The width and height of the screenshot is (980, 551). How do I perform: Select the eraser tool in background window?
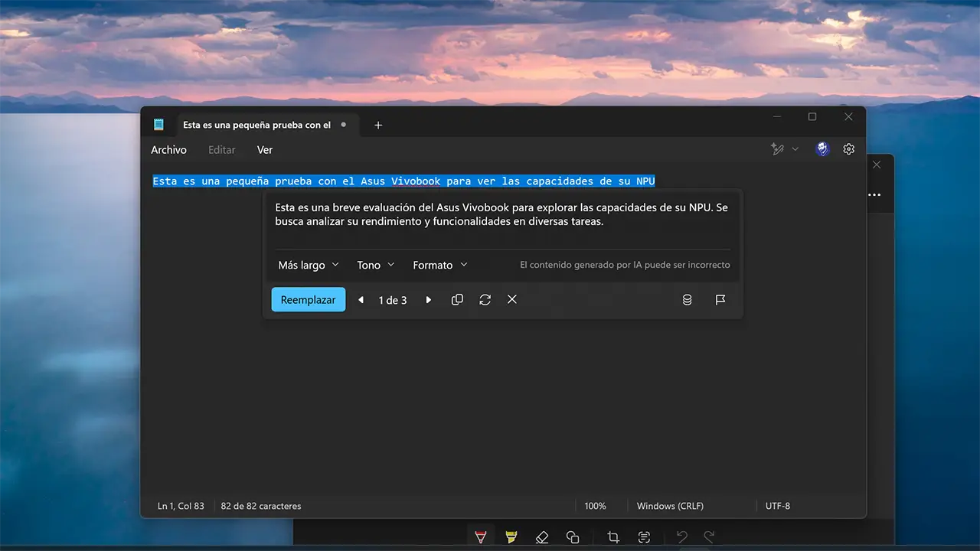pos(542,537)
